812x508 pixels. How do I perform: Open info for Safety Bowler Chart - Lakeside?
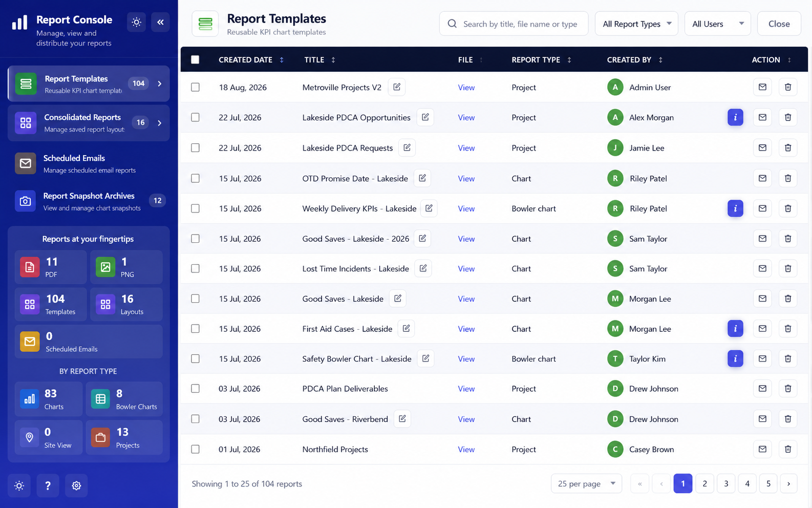tap(735, 359)
